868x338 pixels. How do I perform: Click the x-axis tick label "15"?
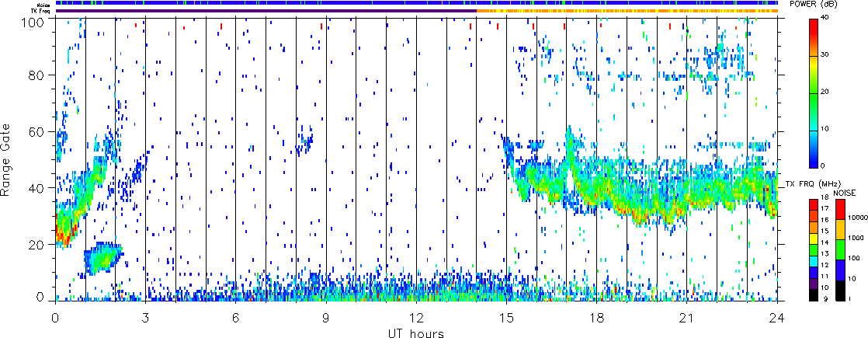coord(506,318)
